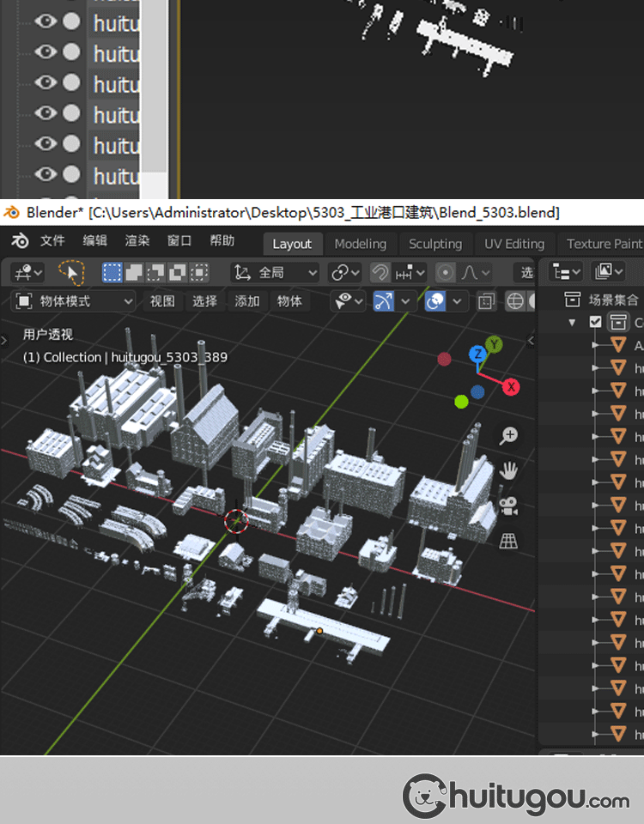Uncheck the Collection checkbox in outliner

pos(596,323)
